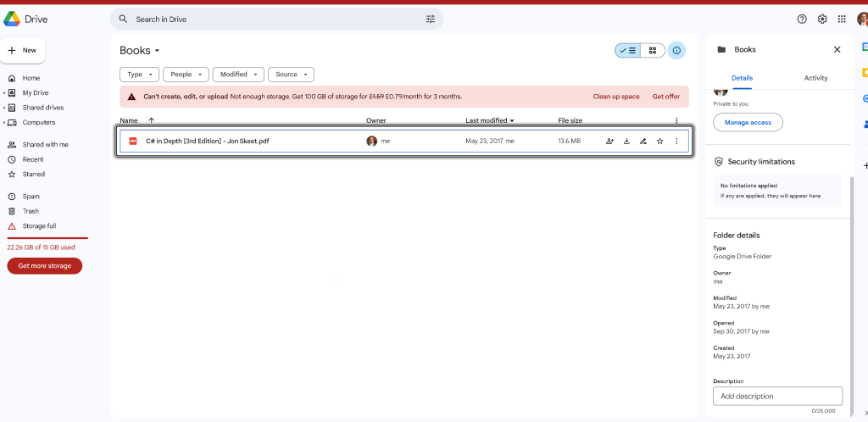This screenshot has height=422, width=868.
Task: Click Get more storage
Action: [44, 266]
